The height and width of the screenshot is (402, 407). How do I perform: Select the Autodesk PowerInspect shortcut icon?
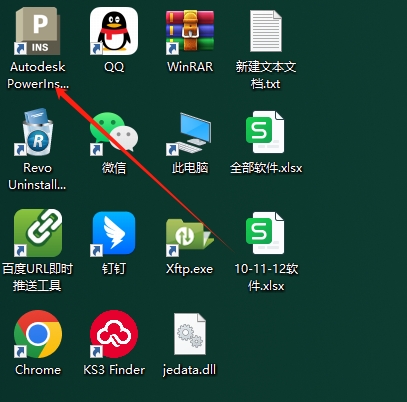coord(38,31)
